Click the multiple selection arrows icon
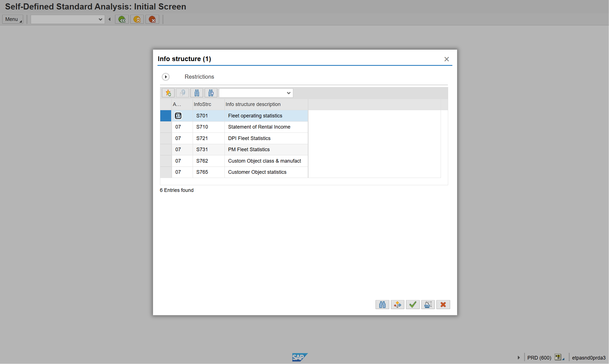609x364 pixels. click(398, 305)
